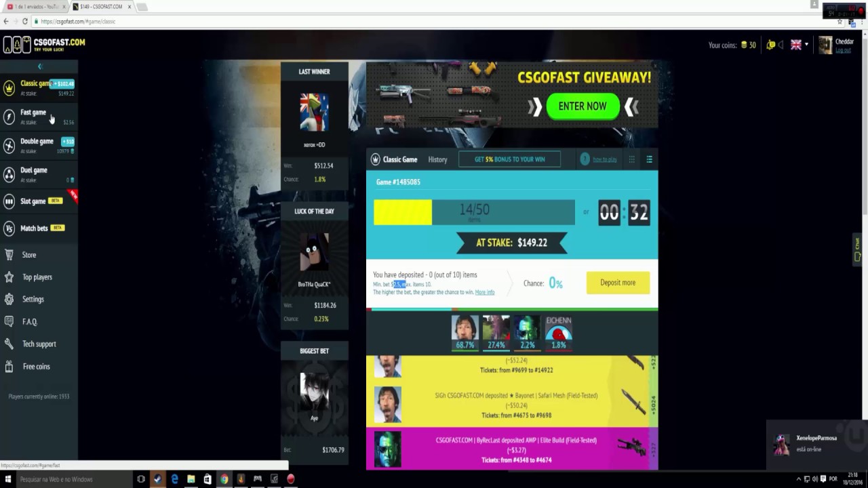This screenshot has width=868, height=488.
Task: Click ENTER NOW giveaway button
Action: coord(583,106)
